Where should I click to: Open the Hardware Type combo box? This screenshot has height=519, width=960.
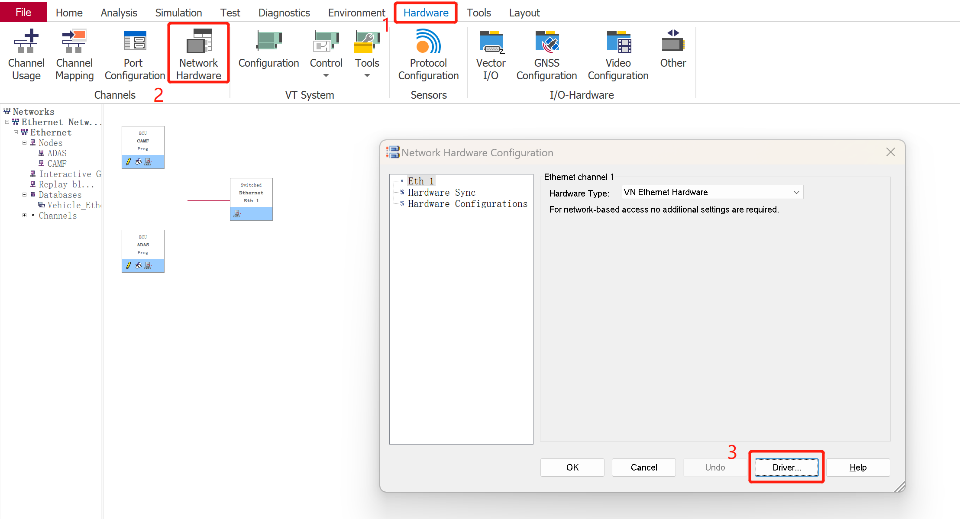[713, 192]
